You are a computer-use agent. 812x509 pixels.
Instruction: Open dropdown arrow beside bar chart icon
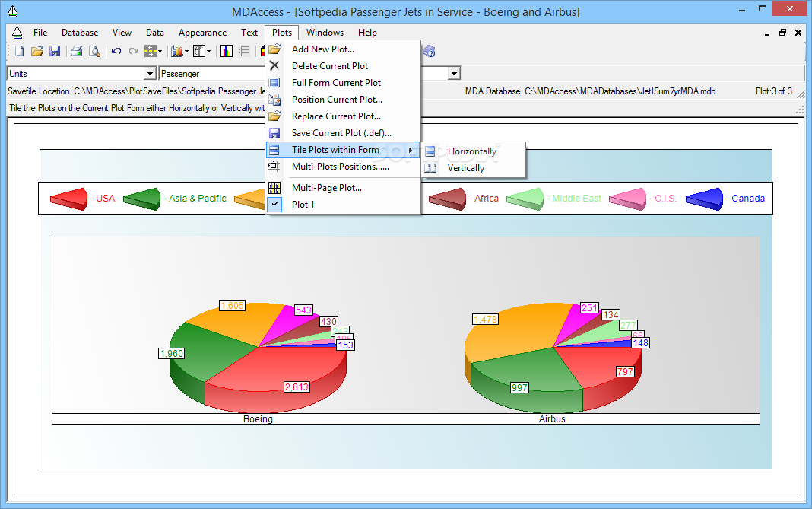186,51
